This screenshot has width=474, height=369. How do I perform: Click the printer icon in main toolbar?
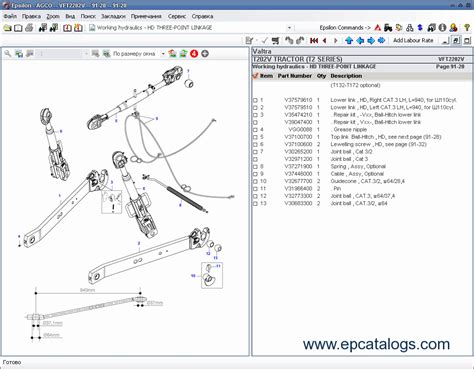[x=29, y=28]
